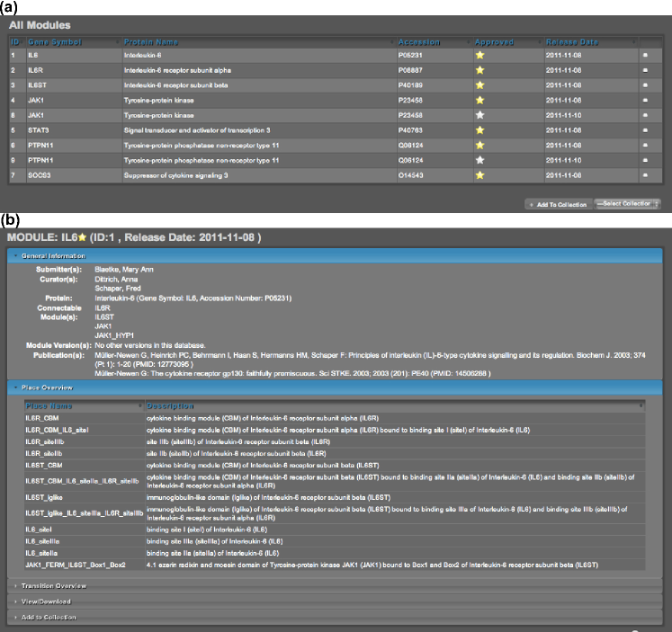Click the white star in PTPN11 2011-11-10 row
672x632 pixels.
pos(480,159)
